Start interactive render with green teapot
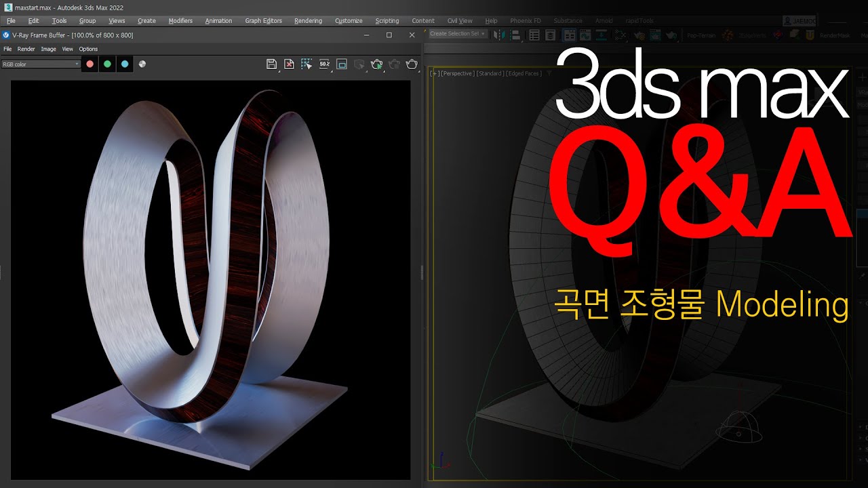The width and height of the screenshot is (868, 488). [x=377, y=64]
